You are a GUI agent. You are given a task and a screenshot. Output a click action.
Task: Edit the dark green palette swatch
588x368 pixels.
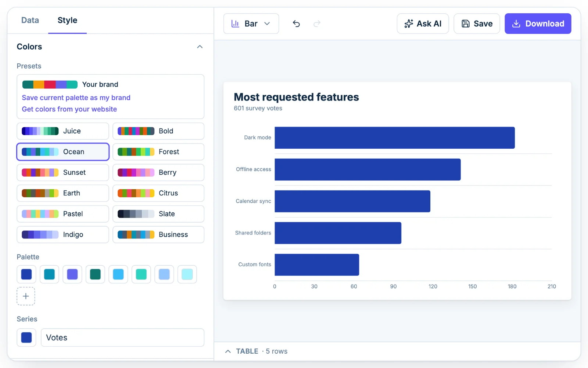(x=95, y=274)
